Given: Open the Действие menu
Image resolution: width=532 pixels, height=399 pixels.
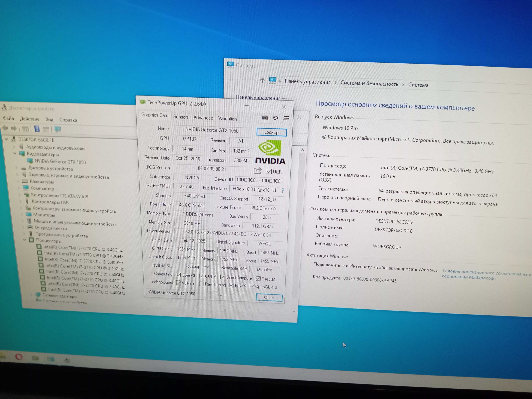Looking at the screenshot, I should 30,119.
